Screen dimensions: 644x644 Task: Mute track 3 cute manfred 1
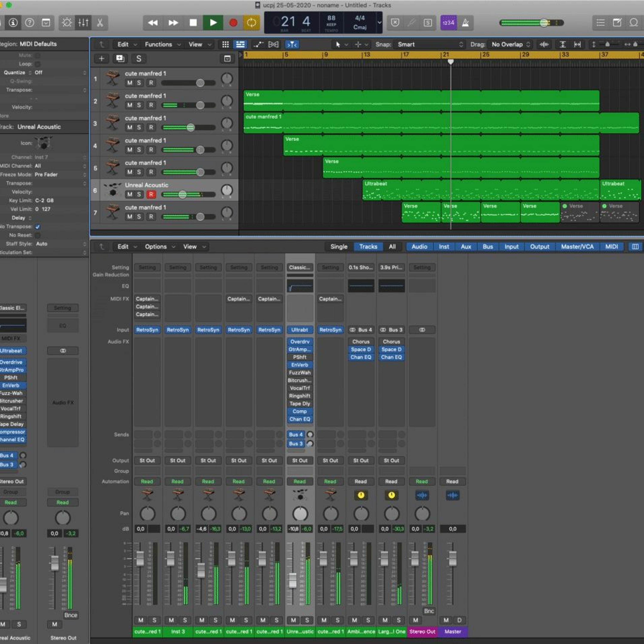click(x=130, y=127)
